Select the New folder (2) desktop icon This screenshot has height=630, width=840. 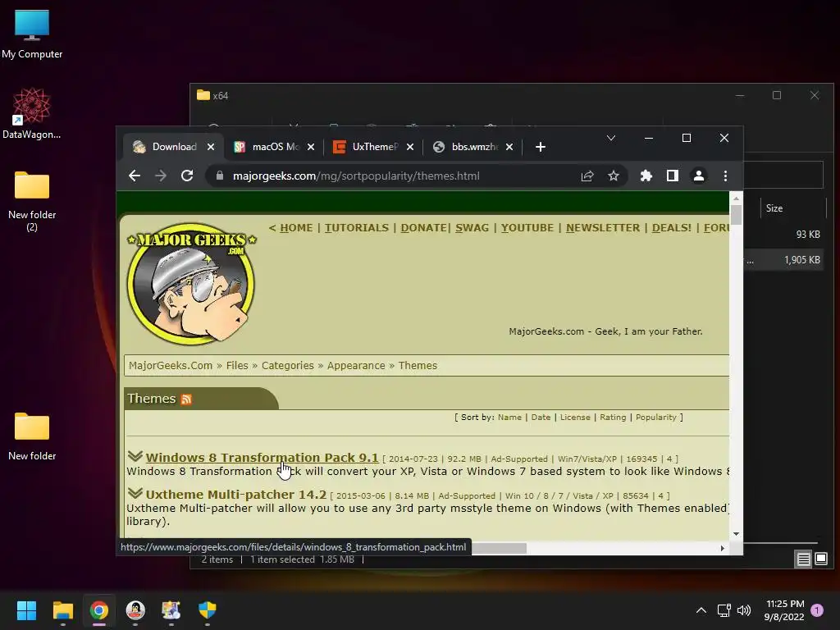[32, 201]
